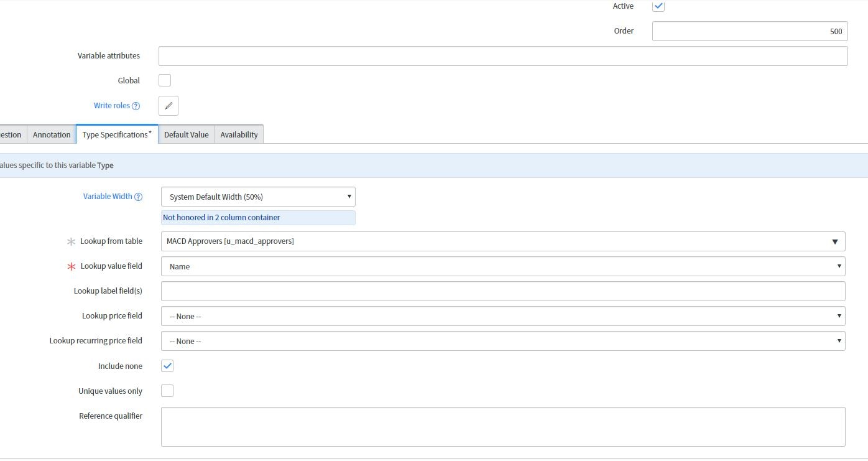Click the Variable Width label link
Screen dimensions: 868x461
[x=108, y=197]
